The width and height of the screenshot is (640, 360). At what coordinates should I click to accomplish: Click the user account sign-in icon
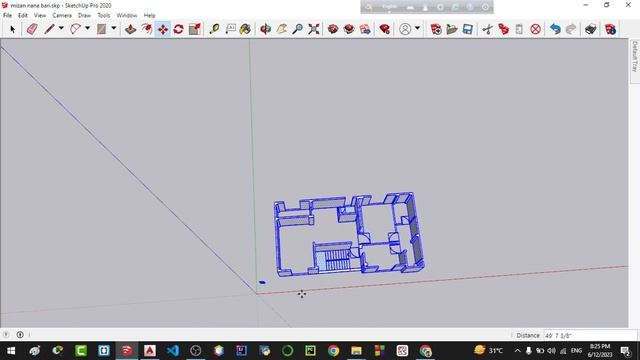(x=405, y=29)
